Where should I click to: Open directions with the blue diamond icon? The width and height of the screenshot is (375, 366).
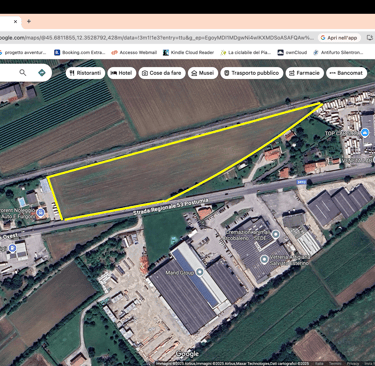tap(42, 72)
